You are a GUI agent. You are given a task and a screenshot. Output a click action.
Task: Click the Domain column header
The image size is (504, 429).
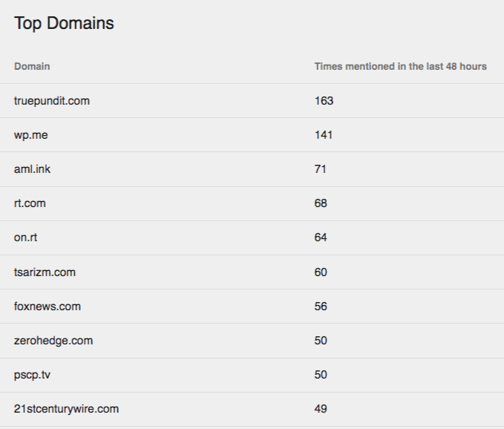(32, 66)
